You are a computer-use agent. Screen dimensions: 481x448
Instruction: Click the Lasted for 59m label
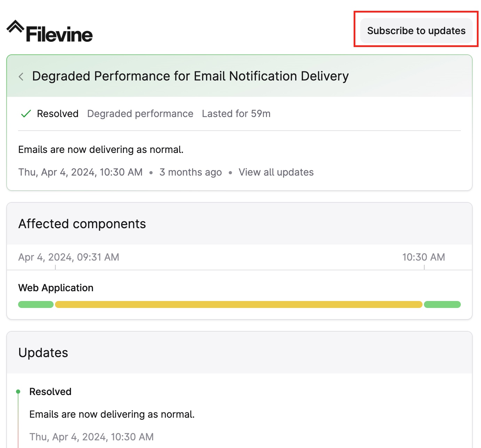236,114
